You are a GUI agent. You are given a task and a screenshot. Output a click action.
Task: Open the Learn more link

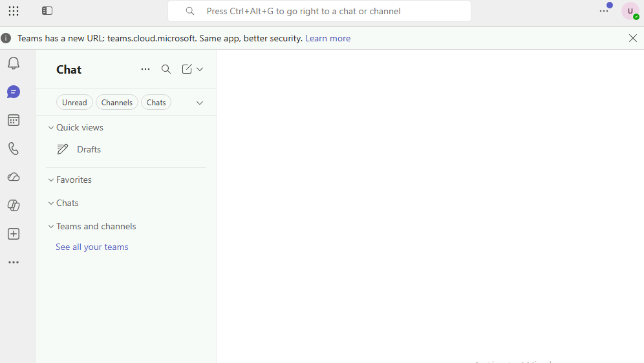pos(328,38)
